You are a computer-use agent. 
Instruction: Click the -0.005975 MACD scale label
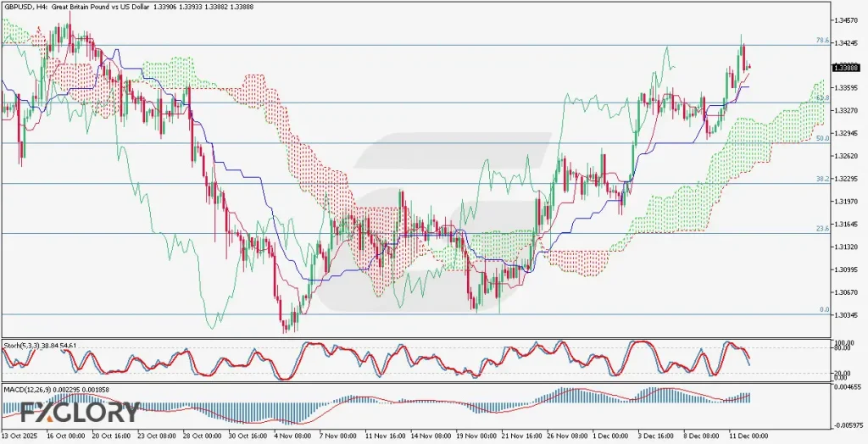coord(847,425)
